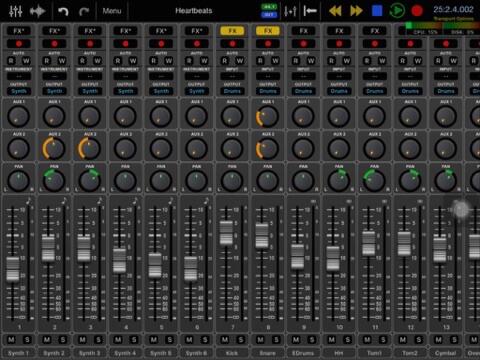Open the mixer view icon
Viewport: 480px width, 360px height.
(15, 11)
